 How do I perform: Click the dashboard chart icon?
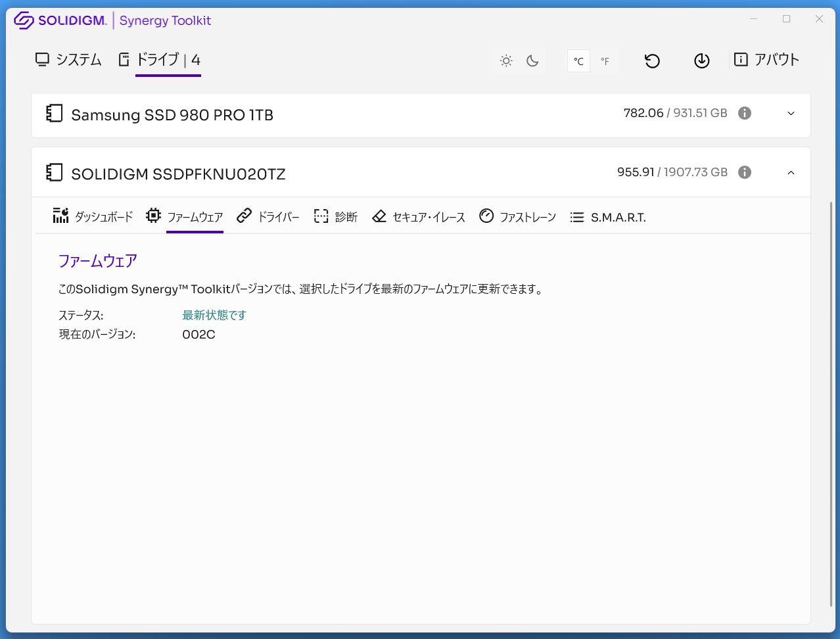tap(60, 216)
